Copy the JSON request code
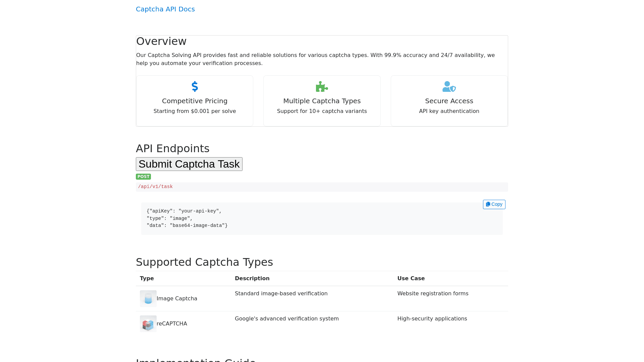 pyautogui.click(x=494, y=204)
